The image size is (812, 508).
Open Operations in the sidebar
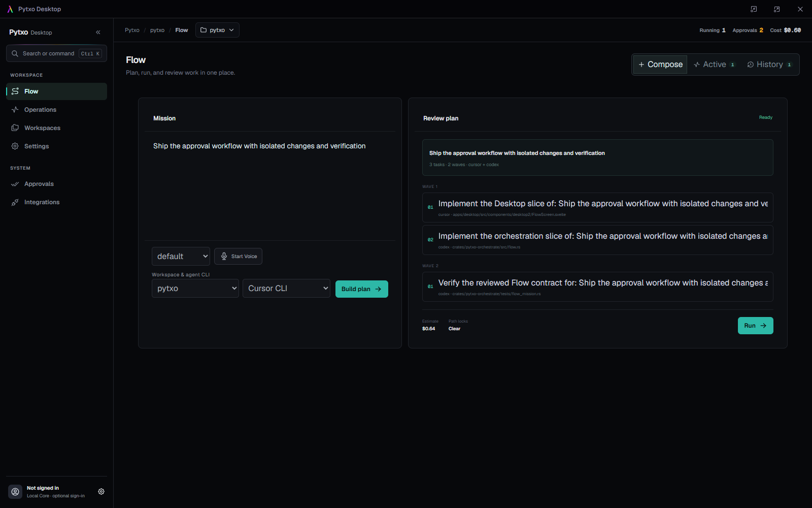56,110
